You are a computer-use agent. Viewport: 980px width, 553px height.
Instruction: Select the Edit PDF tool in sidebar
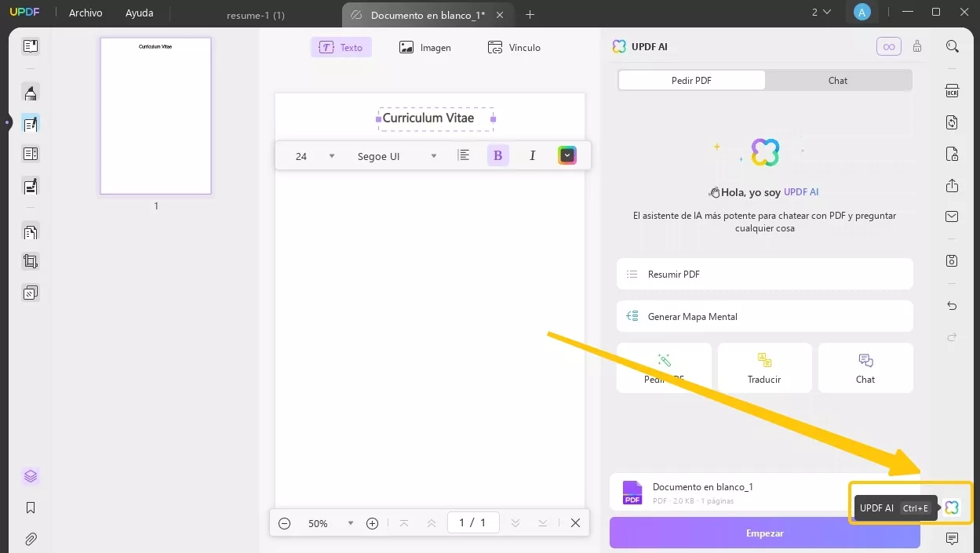pyautogui.click(x=31, y=124)
